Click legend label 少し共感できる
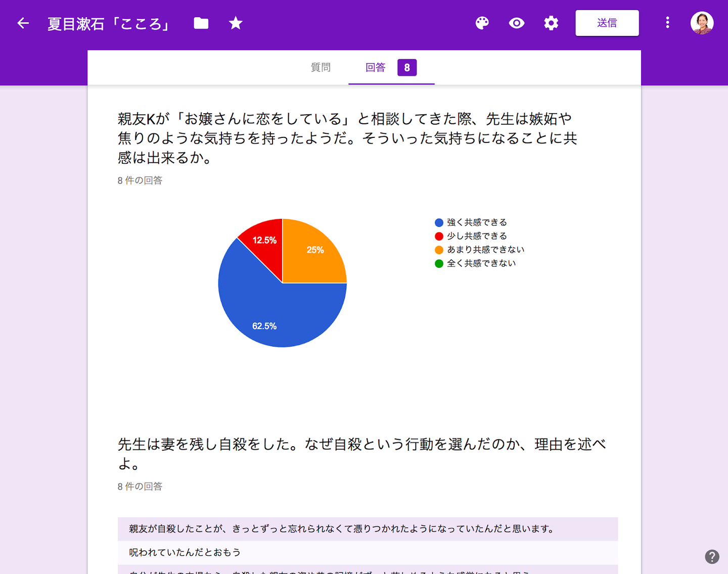Viewport: 728px width, 574px height. coord(477,236)
